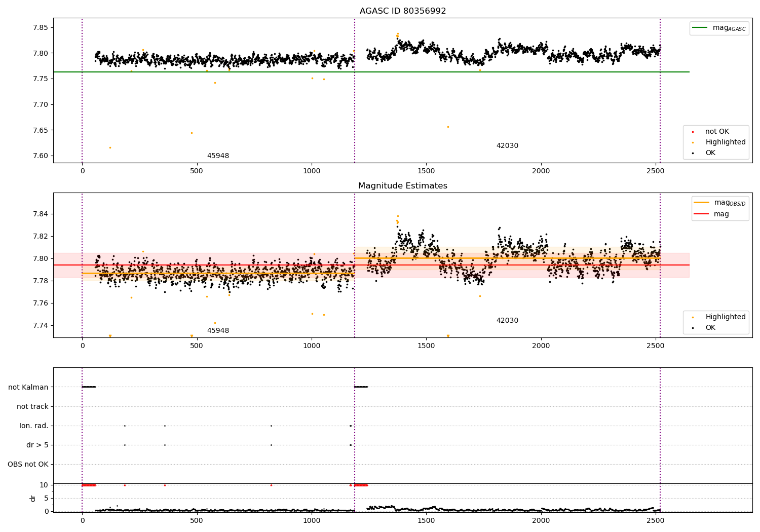The height and width of the screenshot is (532, 760).
Task: Click the 'OBS not OK' row label
Action: (x=28, y=465)
